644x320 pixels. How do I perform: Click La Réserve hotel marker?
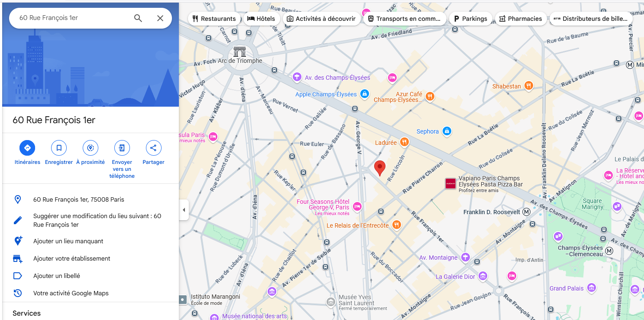(x=608, y=176)
